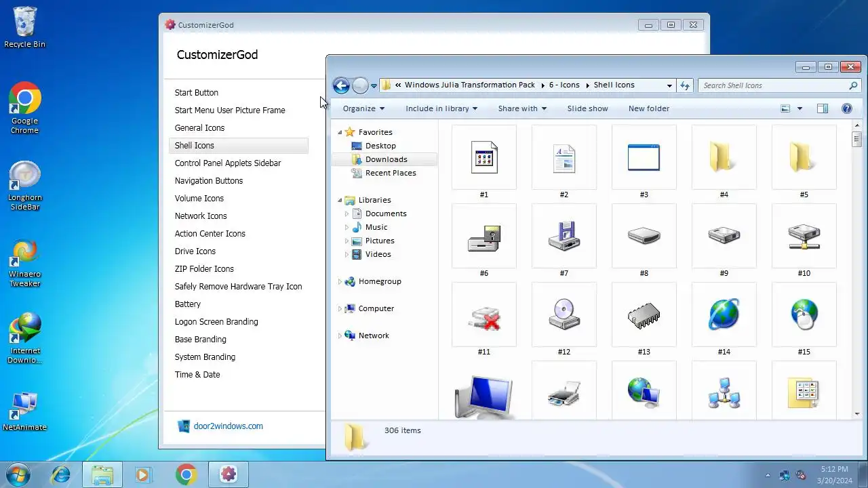Select shell icon #8 removable drive
Screen dimensions: 868x488
(644, 236)
